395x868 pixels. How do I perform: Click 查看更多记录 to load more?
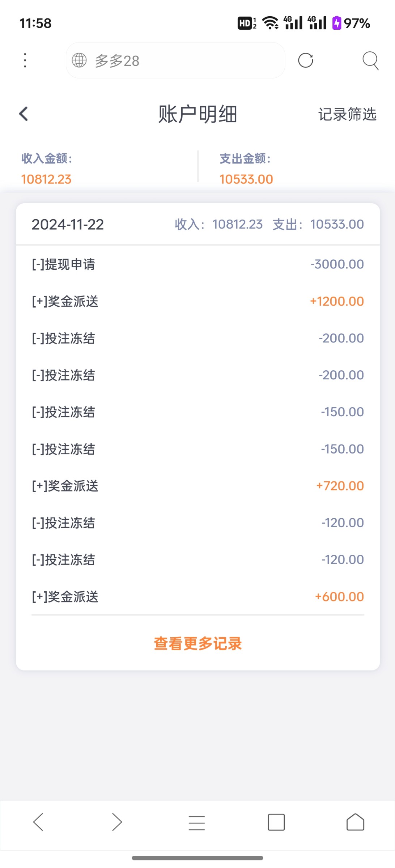pyautogui.click(x=197, y=643)
